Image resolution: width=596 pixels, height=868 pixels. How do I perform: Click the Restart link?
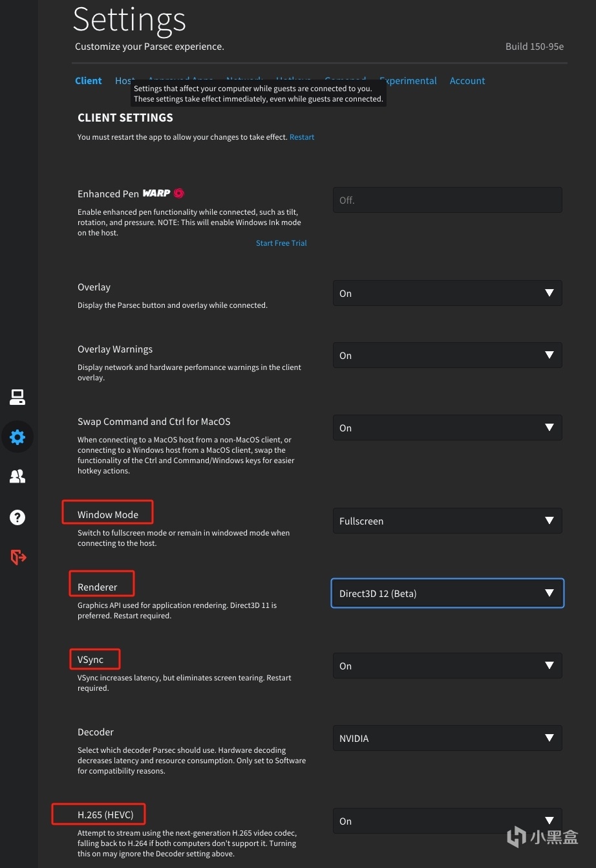(x=302, y=137)
